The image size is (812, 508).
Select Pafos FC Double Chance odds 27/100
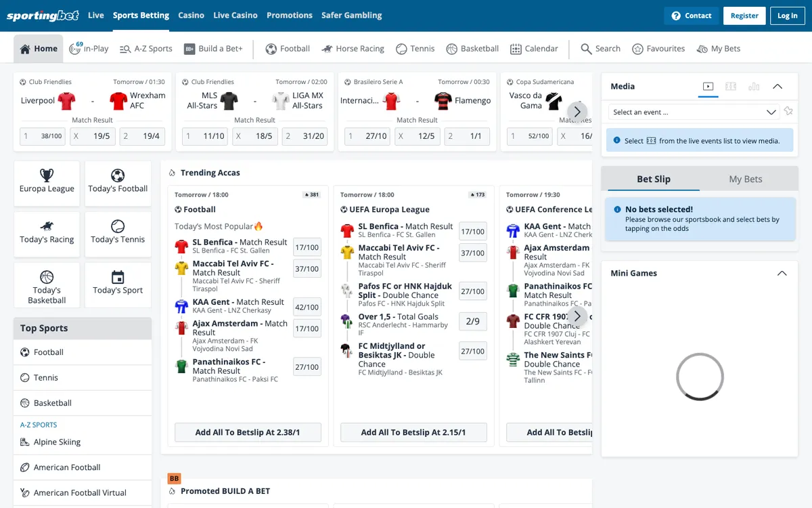(473, 291)
